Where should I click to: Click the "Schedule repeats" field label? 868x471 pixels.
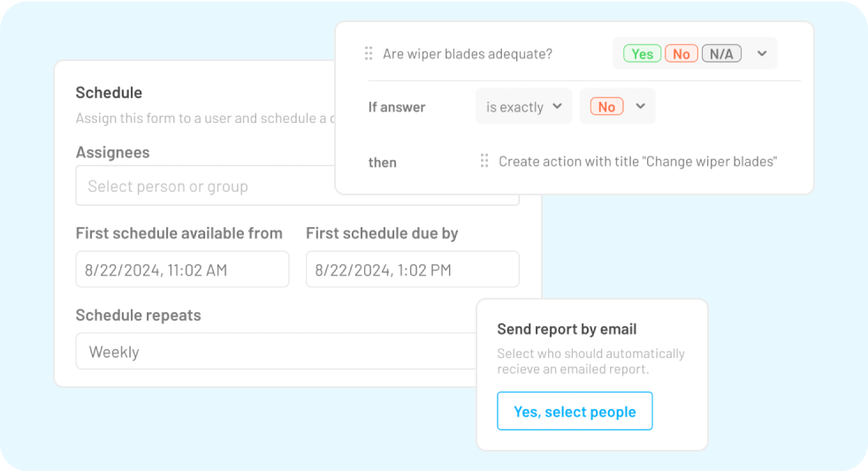(x=138, y=315)
